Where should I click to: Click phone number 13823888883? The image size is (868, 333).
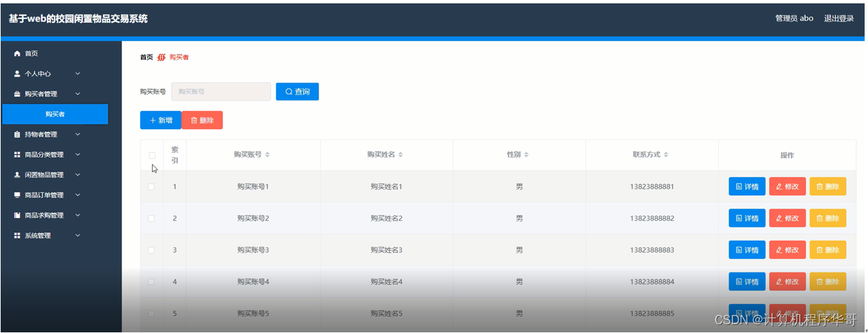click(x=652, y=250)
